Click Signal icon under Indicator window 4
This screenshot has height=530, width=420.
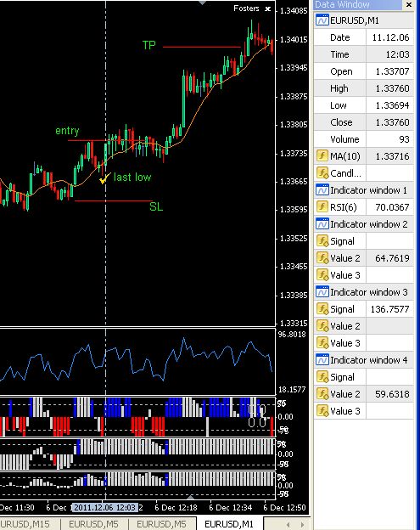[x=322, y=377]
